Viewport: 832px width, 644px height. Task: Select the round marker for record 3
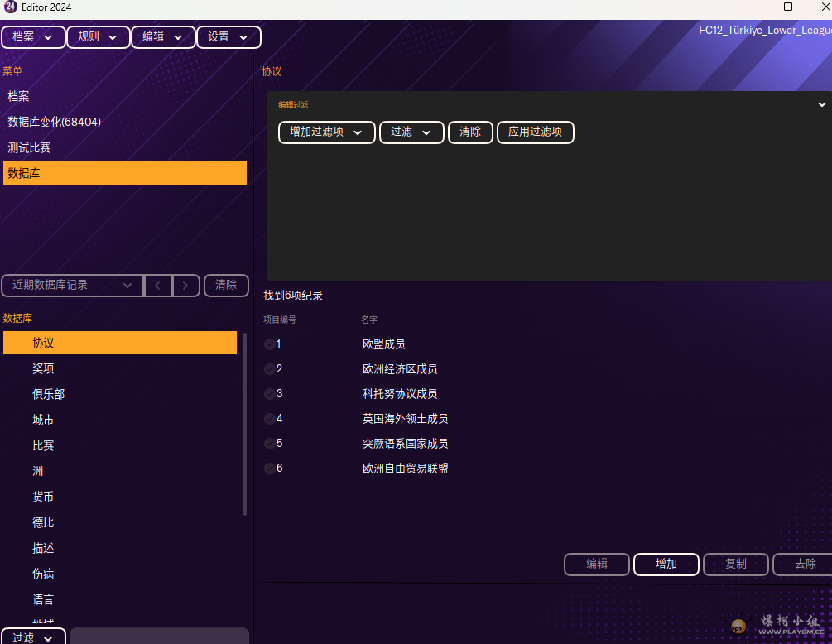pyautogui.click(x=270, y=394)
